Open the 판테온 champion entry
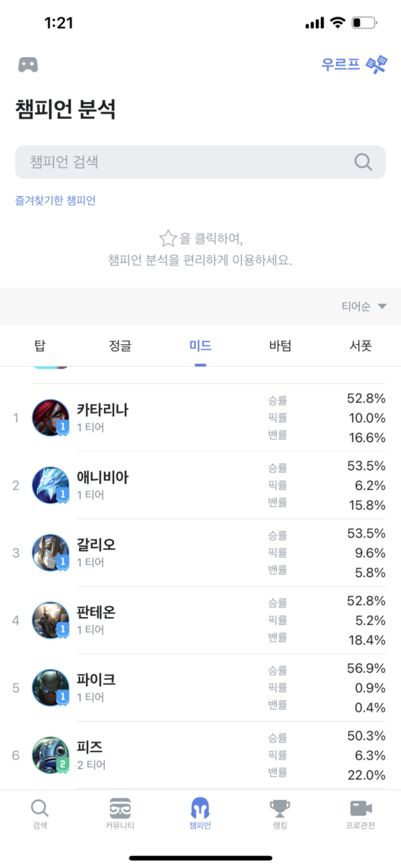This screenshot has width=401, height=868. point(168,620)
